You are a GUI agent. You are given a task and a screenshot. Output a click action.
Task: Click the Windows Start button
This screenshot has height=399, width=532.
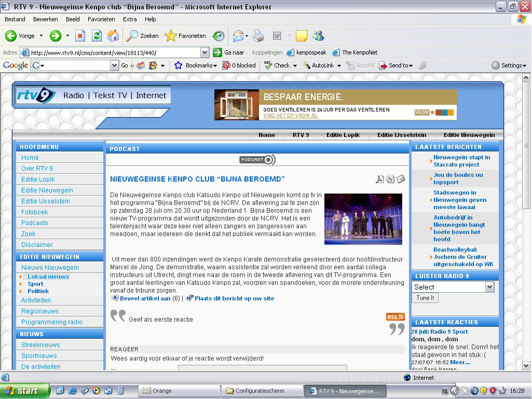coord(24,391)
